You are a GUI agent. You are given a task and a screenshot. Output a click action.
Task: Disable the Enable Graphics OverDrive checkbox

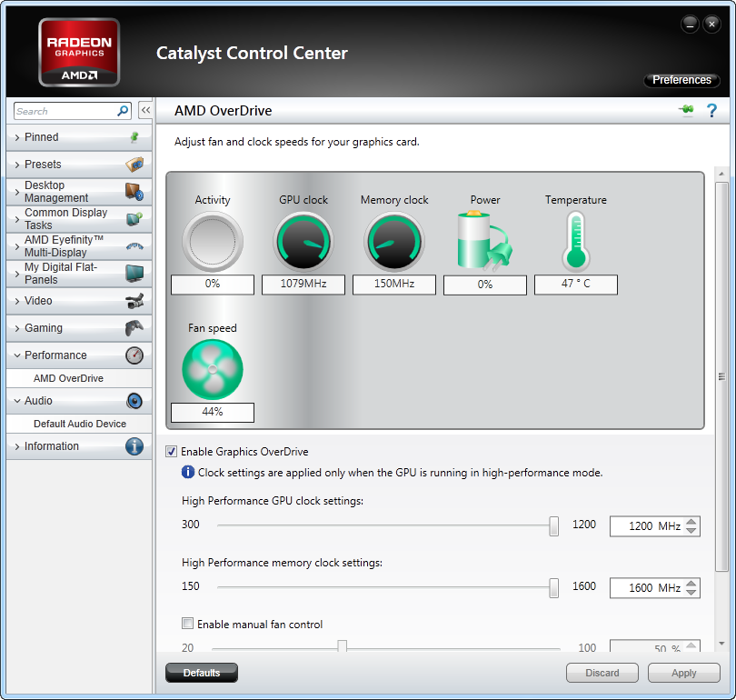pos(172,452)
